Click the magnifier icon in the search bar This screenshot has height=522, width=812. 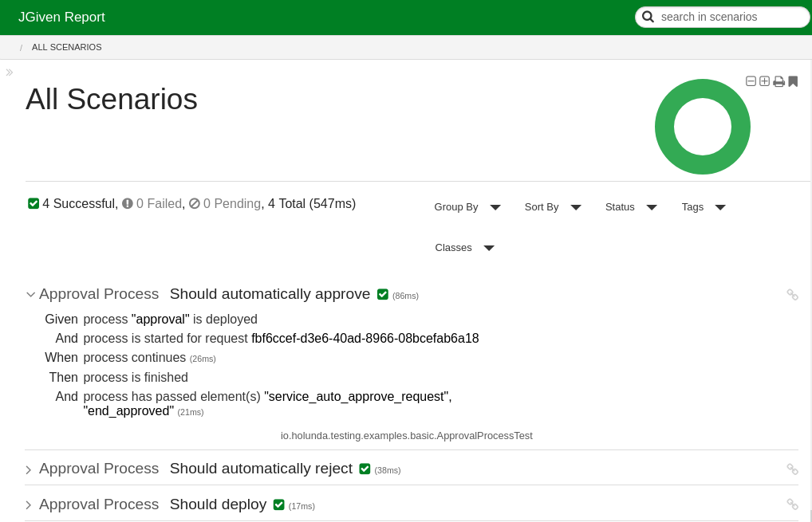click(x=648, y=16)
